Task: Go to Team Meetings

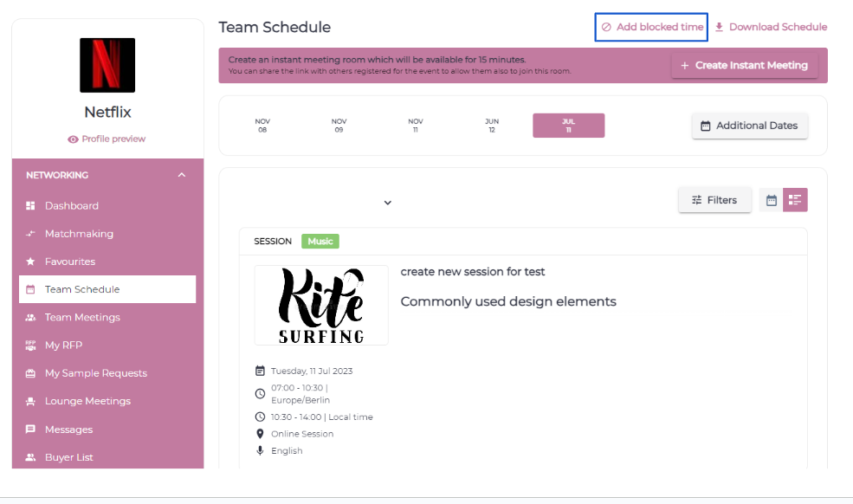Action: pos(81,318)
